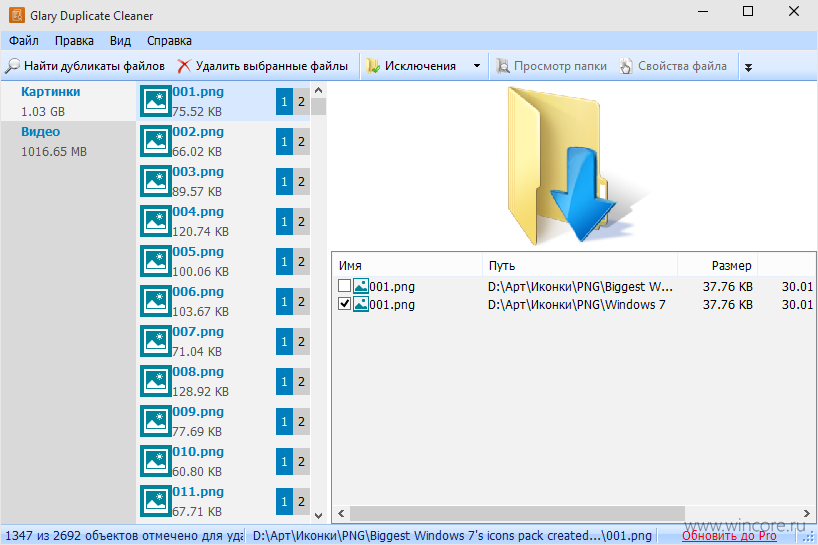The height and width of the screenshot is (545, 818).
Task: Click Свойства файла button label
Action: point(682,66)
